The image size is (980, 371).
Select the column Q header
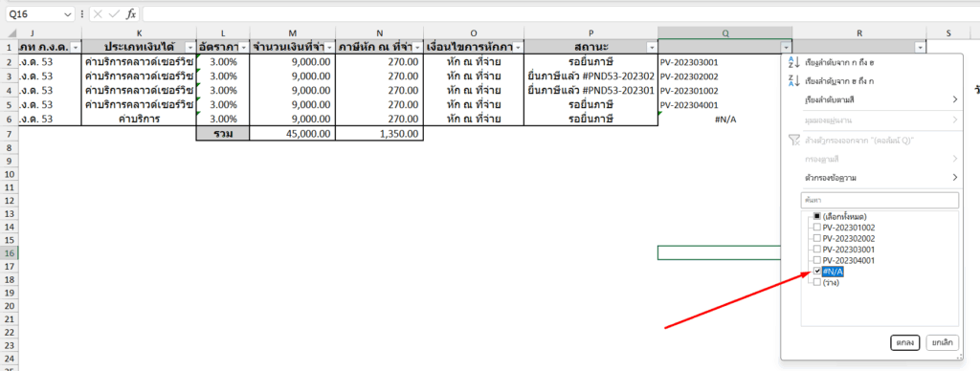pos(725,33)
